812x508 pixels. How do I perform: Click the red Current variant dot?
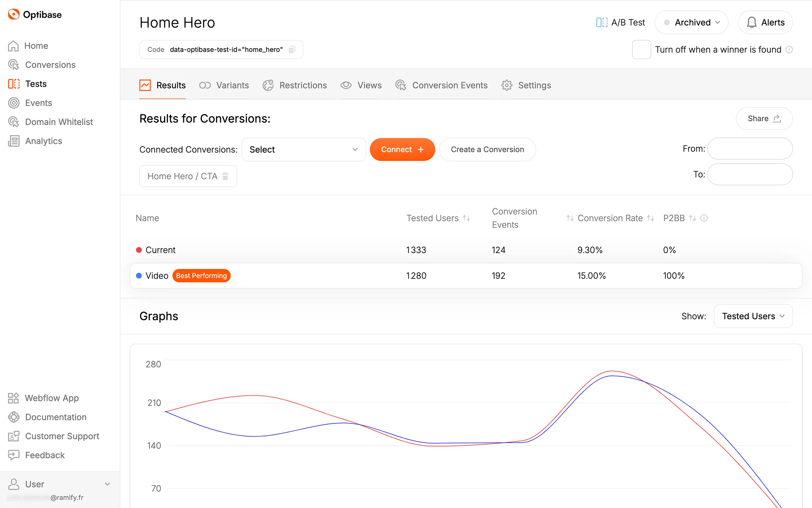pyautogui.click(x=139, y=250)
